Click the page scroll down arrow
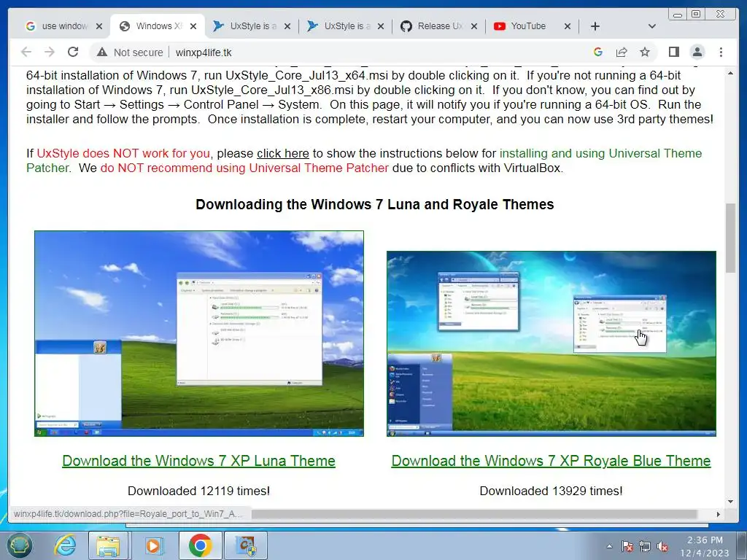 pos(730,502)
